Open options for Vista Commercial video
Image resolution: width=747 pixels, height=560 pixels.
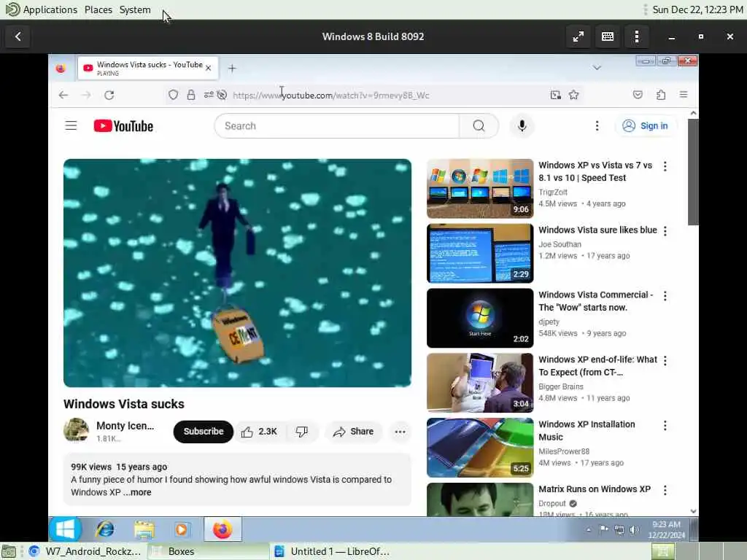click(x=665, y=296)
